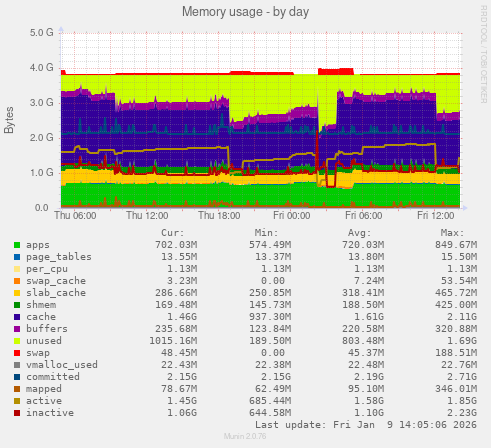This screenshot has height=448, width=491.
Task: Click the 'committed' legend label
Action: pyautogui.click(x=53, y=377)
